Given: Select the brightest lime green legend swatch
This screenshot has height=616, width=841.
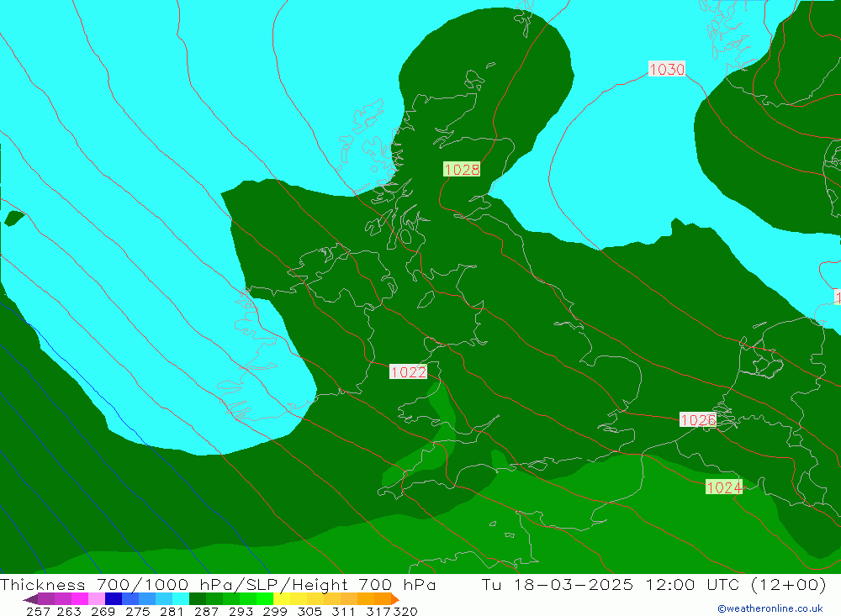Looking at the screenshot, I should tap(265, 599).
